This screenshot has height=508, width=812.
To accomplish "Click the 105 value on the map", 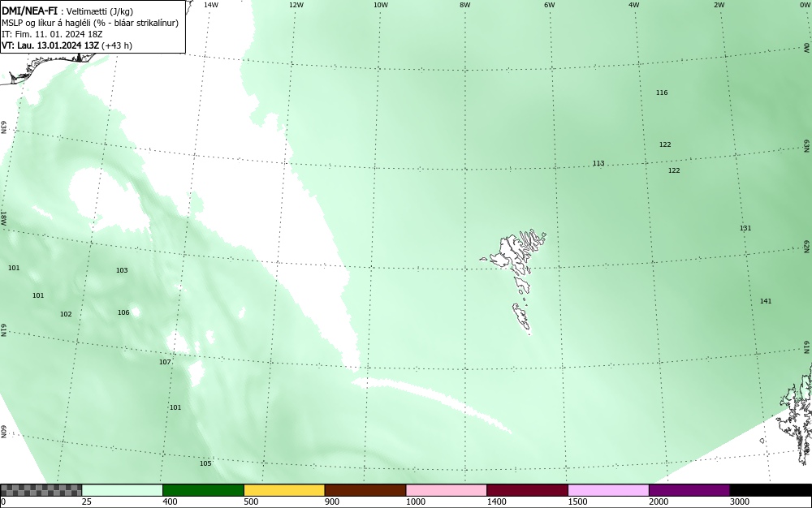I will click(205, 463).
